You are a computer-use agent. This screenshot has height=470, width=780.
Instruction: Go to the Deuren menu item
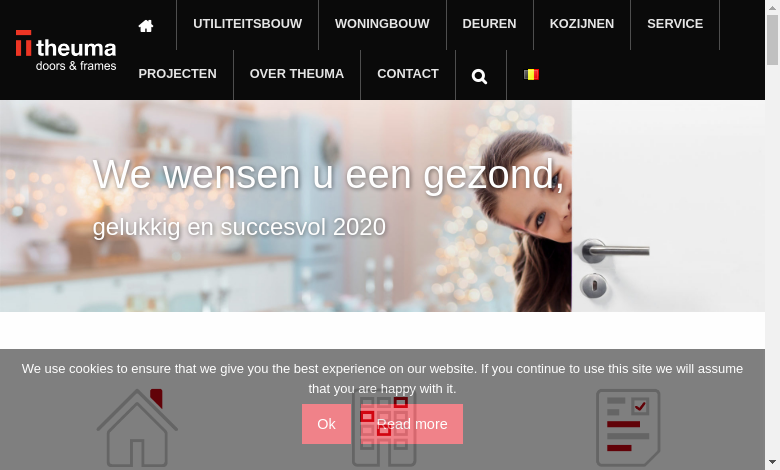489,24
